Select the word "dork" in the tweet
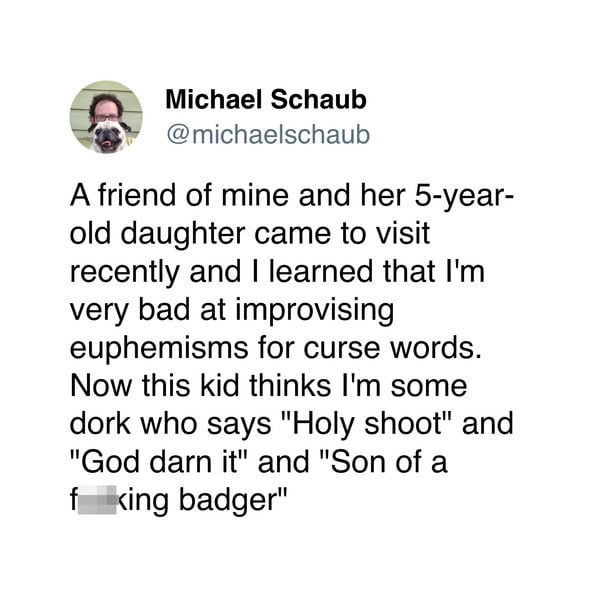 (x=100, y=424)
